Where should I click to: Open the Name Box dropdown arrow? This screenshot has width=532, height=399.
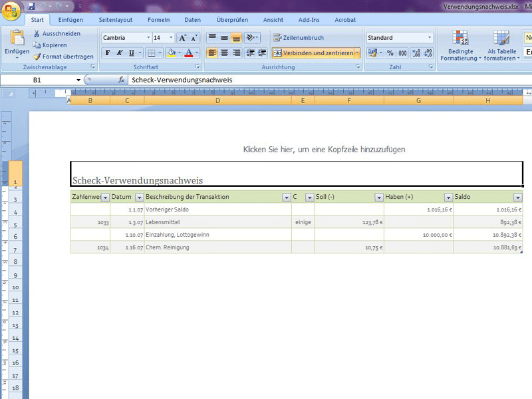coord(78,80)
